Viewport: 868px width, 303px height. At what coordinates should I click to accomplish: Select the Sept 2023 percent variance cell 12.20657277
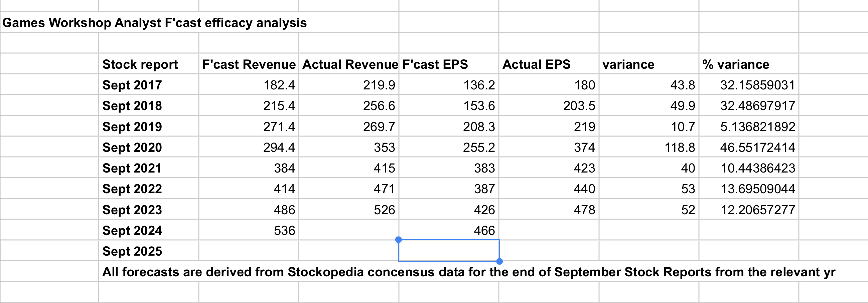coord(749,210)
